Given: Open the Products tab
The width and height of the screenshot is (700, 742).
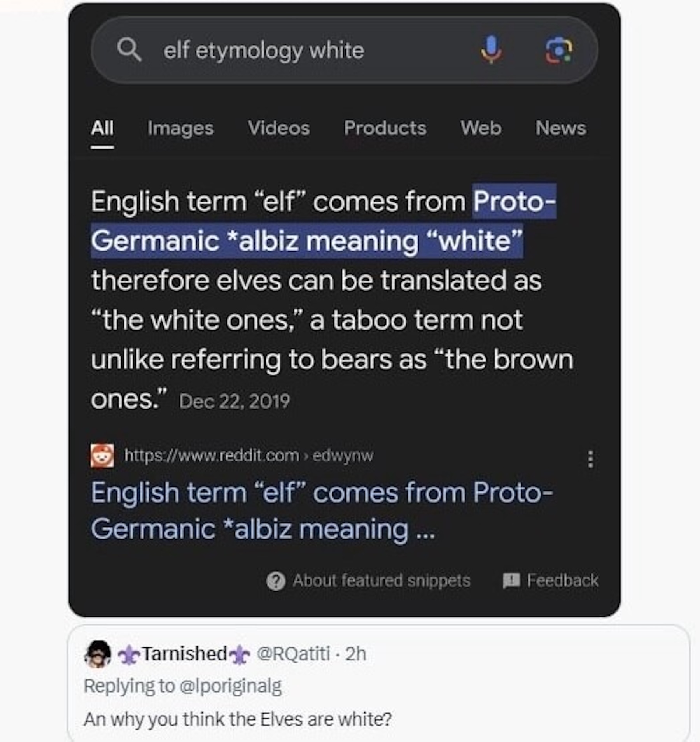Looking at the screenshot, I should (x=385, y=128).
